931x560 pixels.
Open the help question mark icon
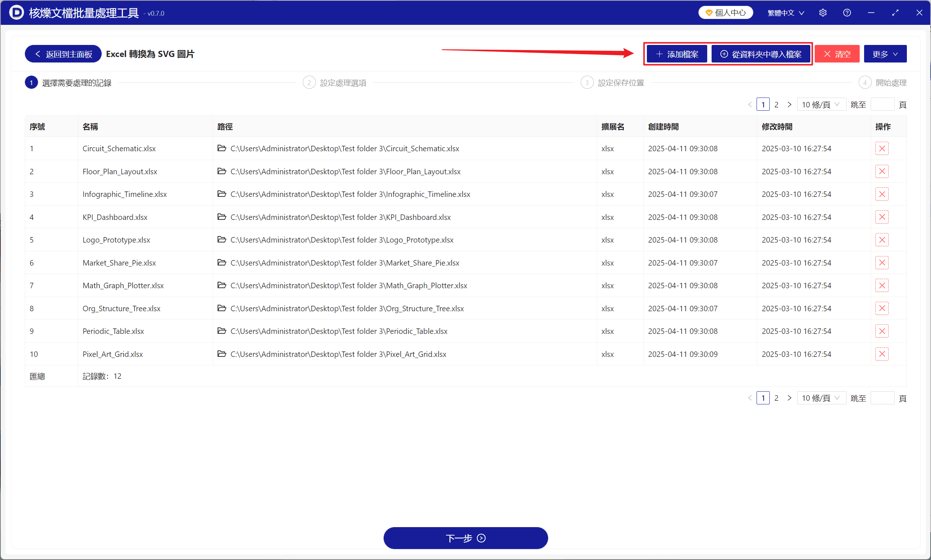847,13
